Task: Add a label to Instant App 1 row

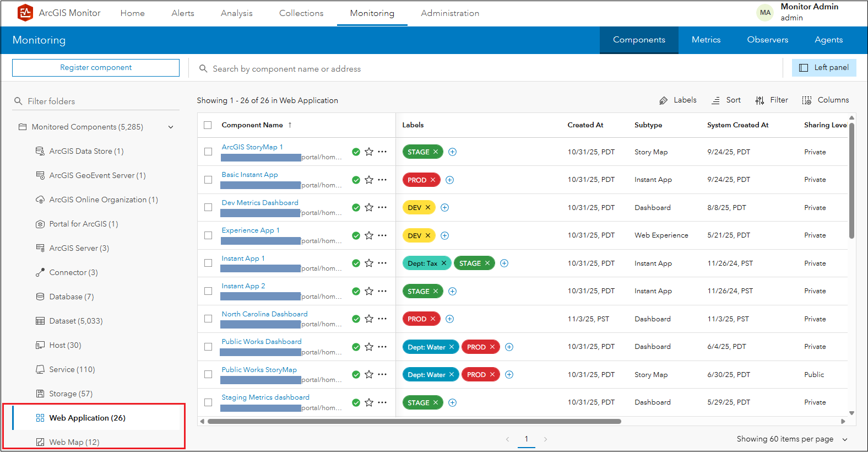Action: tap(504, 263)
